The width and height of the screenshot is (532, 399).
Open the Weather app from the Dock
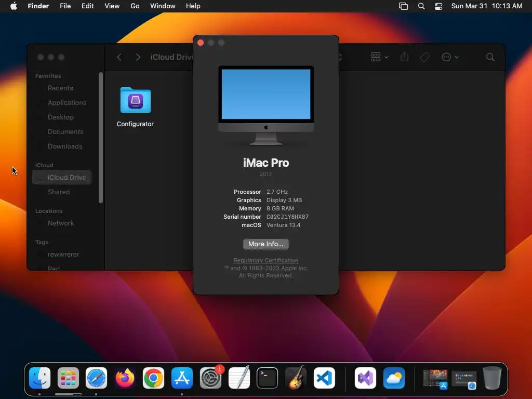394,378
